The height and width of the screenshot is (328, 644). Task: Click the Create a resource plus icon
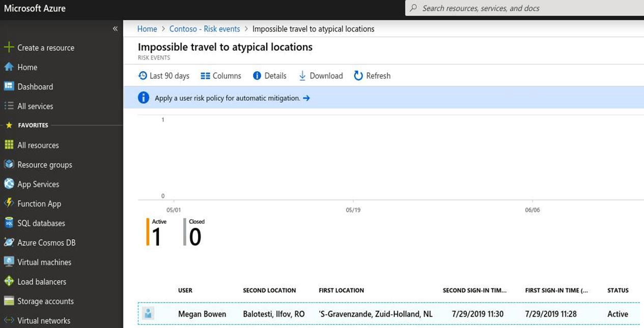click(9, 47)
